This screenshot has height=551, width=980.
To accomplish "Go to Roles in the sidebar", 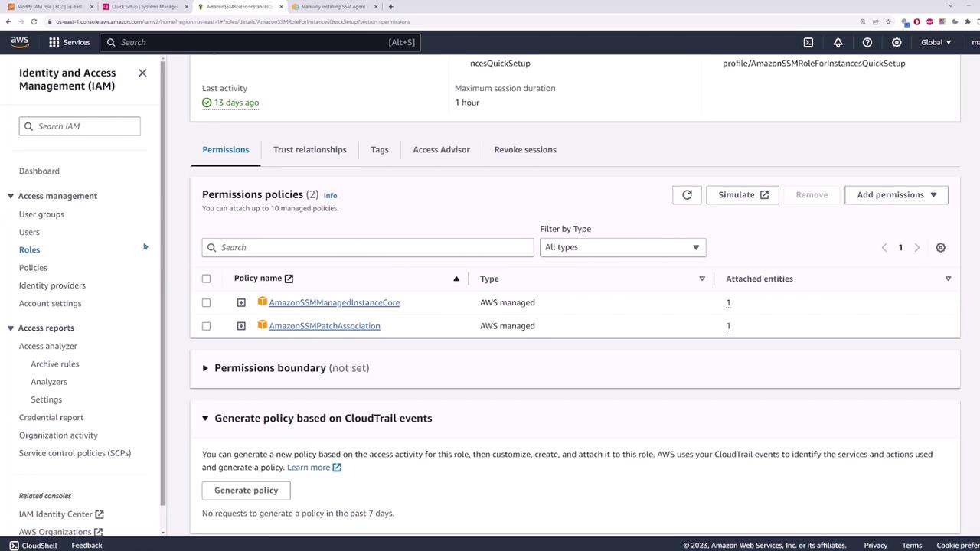I will click(29, 250).
